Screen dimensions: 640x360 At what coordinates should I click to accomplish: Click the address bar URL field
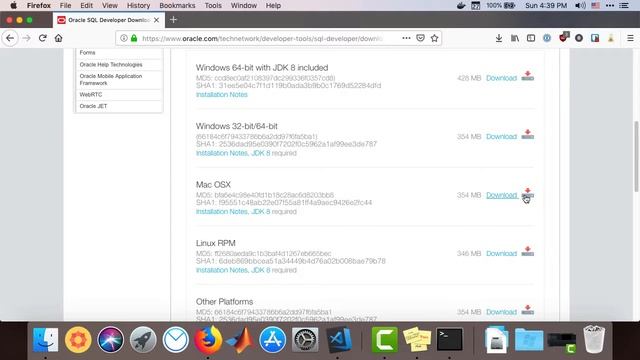[262, 38]
